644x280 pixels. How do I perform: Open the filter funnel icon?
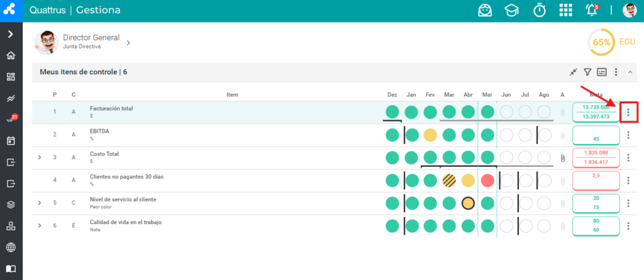[x=588, y=72]
